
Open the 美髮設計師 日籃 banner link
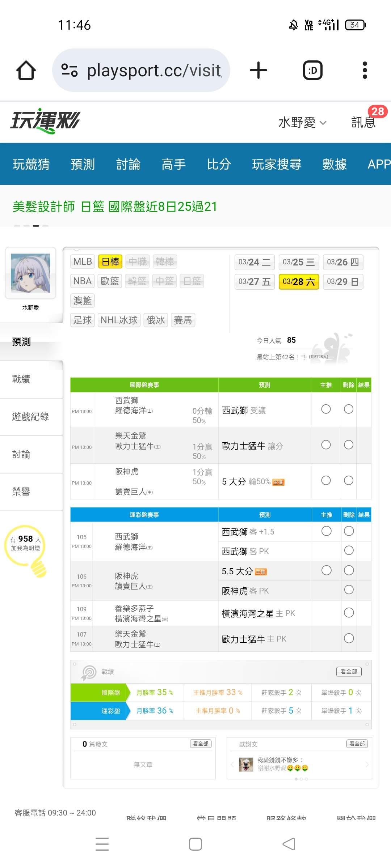(x=115, y=207)
